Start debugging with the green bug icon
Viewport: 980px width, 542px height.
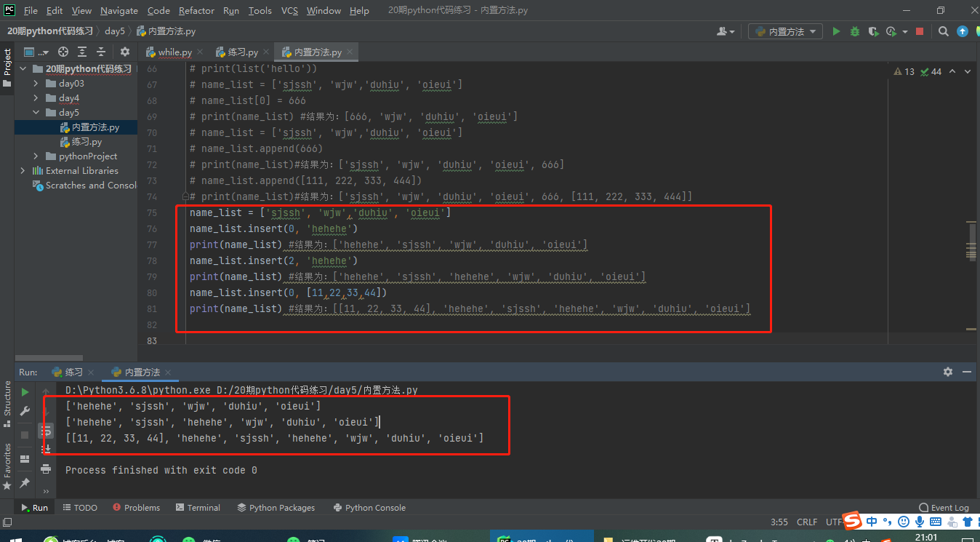coord(854,31)
